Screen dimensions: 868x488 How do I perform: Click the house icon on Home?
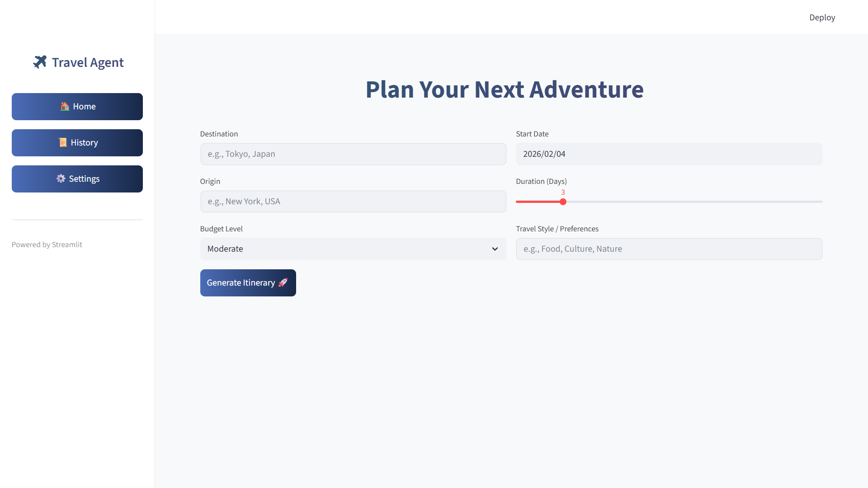[x=65, y=106]
